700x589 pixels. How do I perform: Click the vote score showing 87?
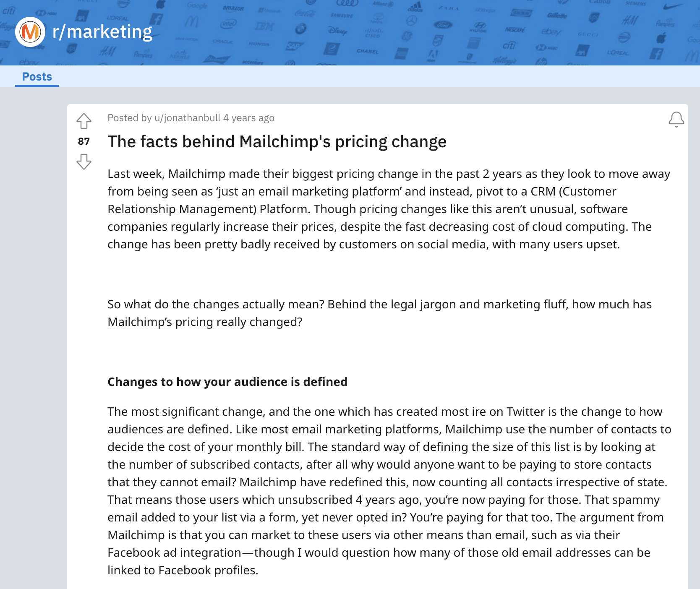pos(84,142)
